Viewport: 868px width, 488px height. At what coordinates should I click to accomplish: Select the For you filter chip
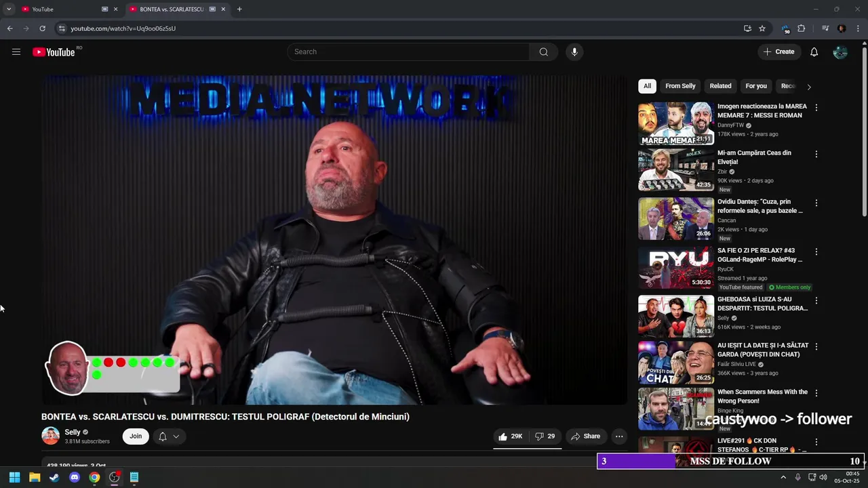[756, 86]
